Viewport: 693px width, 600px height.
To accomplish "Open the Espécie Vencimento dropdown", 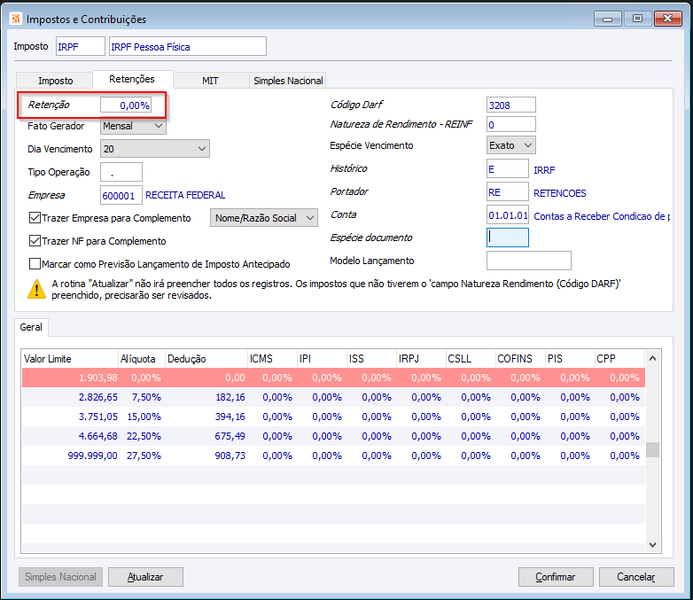I will (x=511, y=145).
